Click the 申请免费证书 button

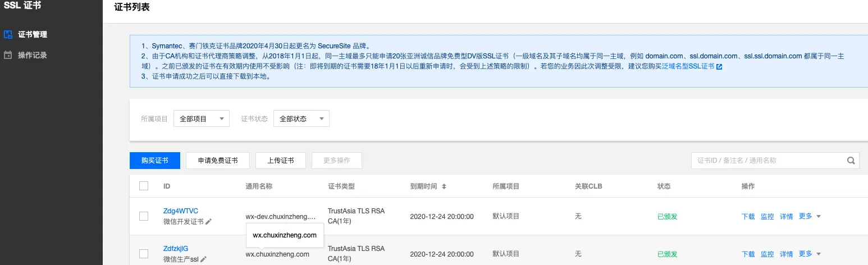point(218,161)
